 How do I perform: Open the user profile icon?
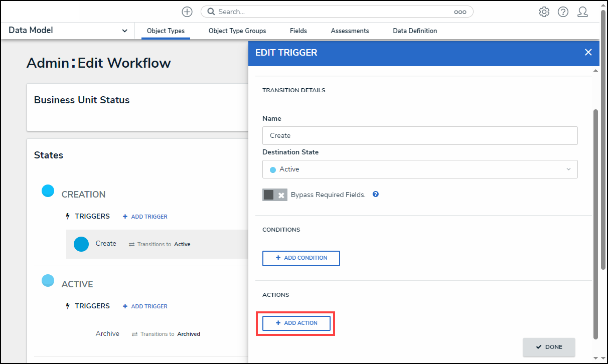pos(582,12)
